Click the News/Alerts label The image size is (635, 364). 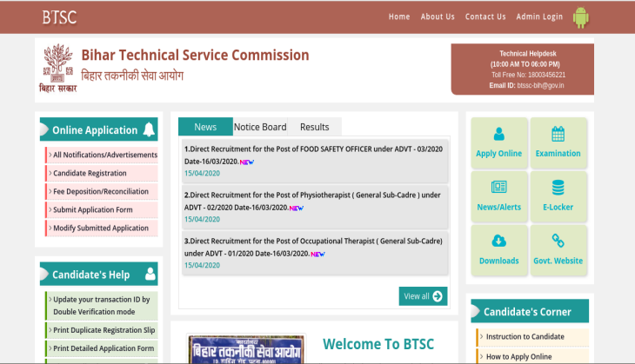tap(499, 207)
